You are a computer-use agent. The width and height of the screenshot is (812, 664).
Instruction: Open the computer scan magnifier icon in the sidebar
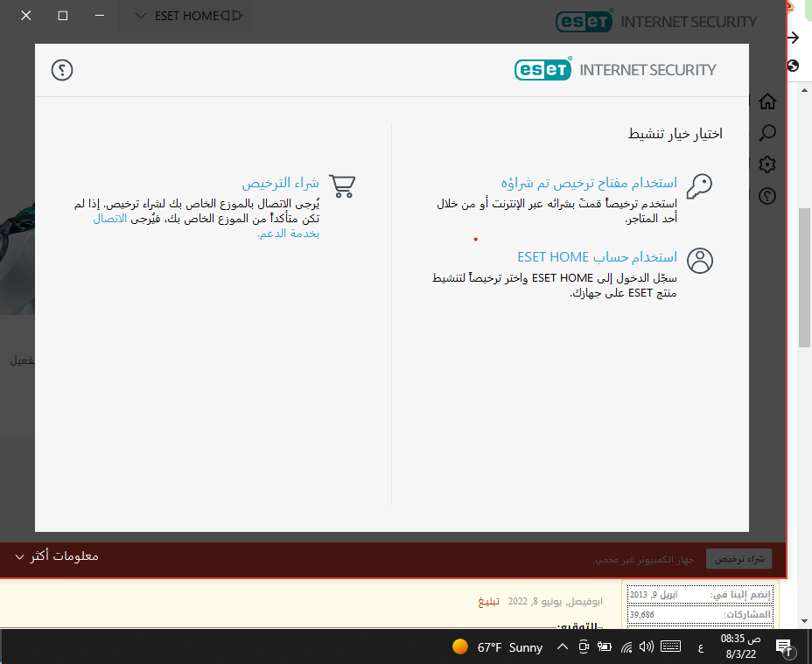[767, 133]
